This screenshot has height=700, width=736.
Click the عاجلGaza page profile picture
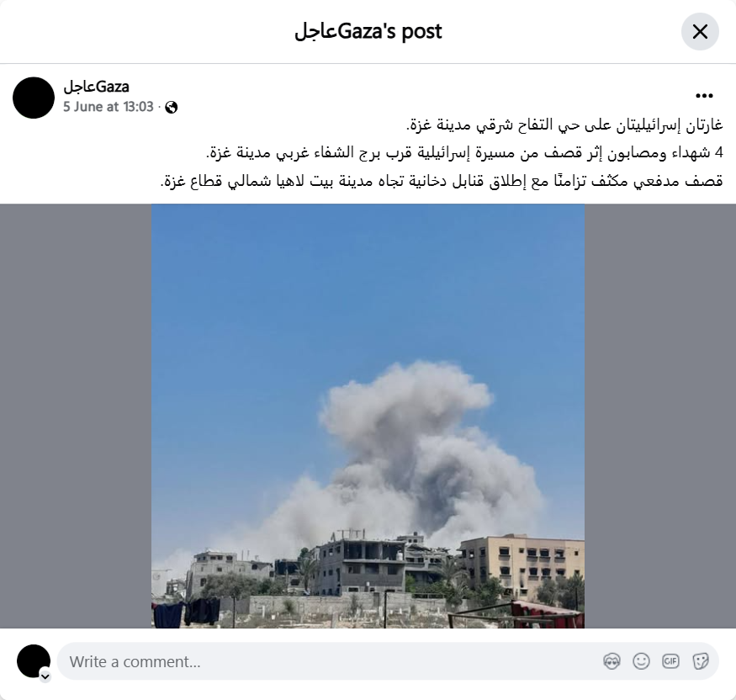coord(34,98)
